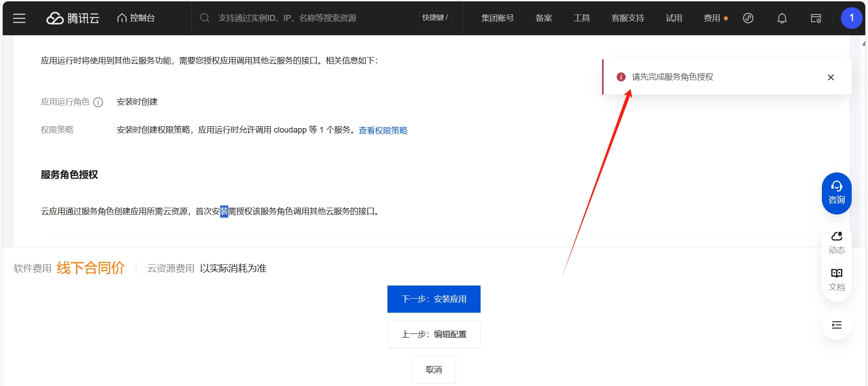Viewport: 868px width, 386px height.
Task: Open the 工具 menu
Action: 581,18
